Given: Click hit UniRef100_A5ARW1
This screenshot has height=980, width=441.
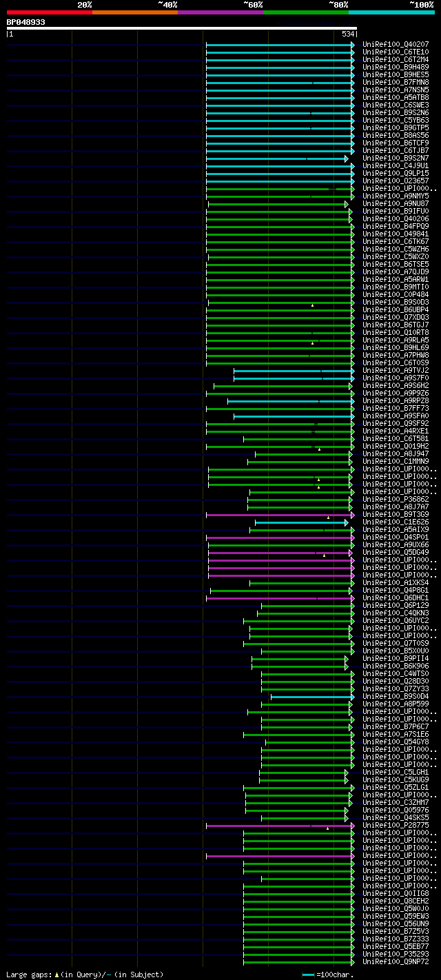Looking at the screenshot, I should pos(396,279).
